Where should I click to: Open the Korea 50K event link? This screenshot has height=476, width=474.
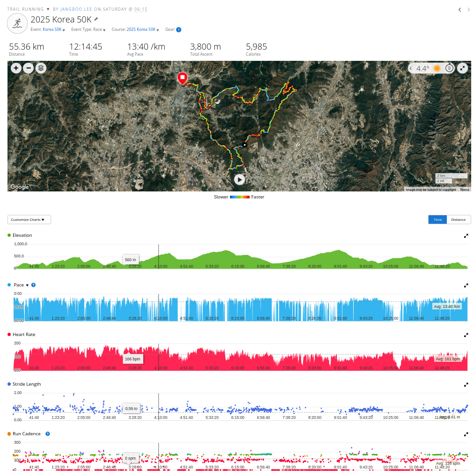pyautogui.click(x=52, y=29)
